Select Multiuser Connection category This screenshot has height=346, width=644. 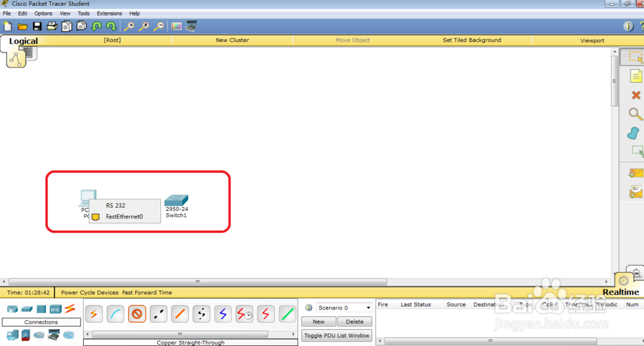click(x=69, y=335)
